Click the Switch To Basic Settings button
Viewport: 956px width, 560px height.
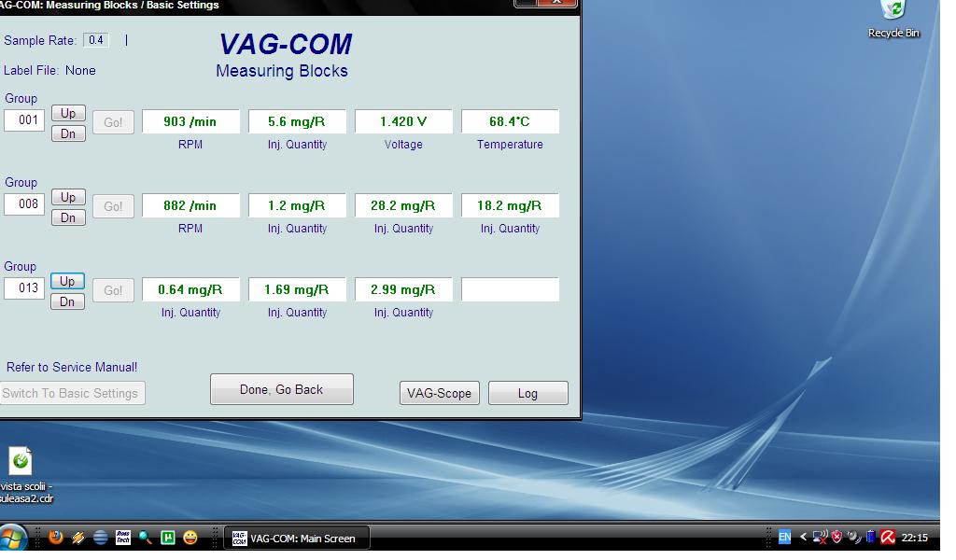pos(72,393)
